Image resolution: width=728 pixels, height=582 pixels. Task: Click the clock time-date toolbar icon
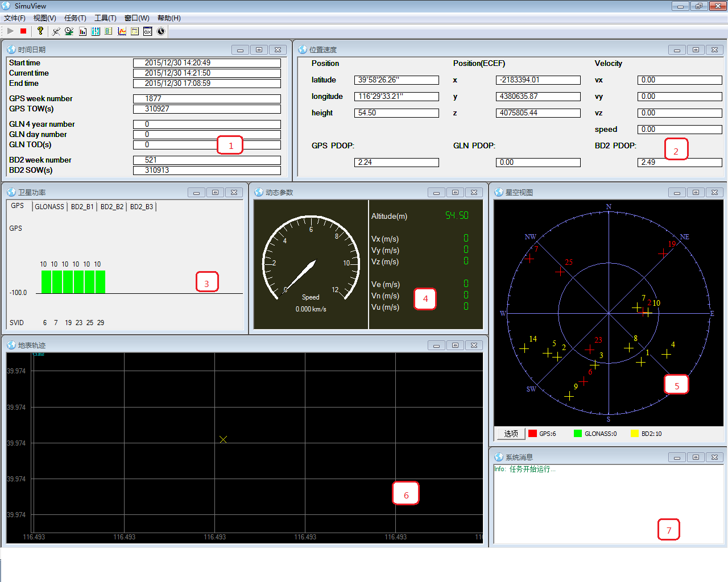[x=69, y=31]
